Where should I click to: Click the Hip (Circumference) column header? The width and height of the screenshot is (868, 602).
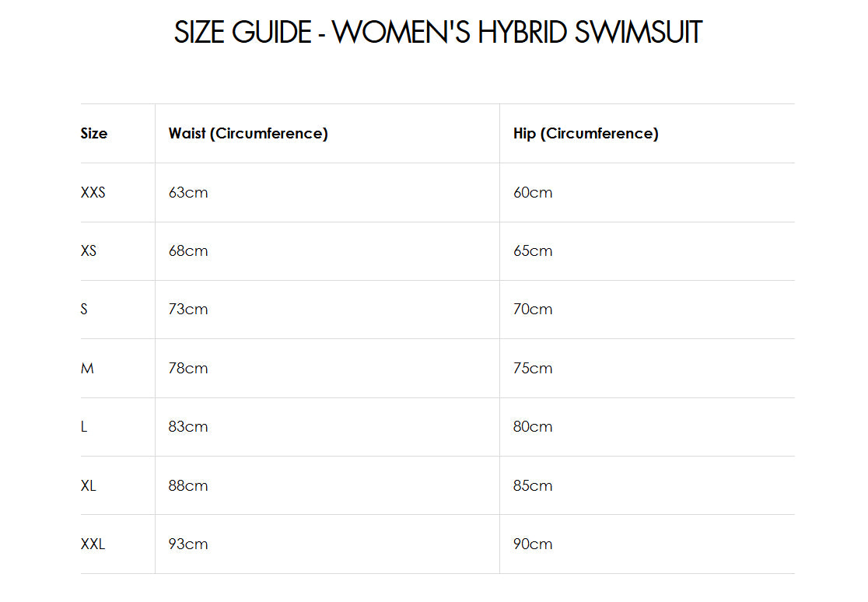586,133
